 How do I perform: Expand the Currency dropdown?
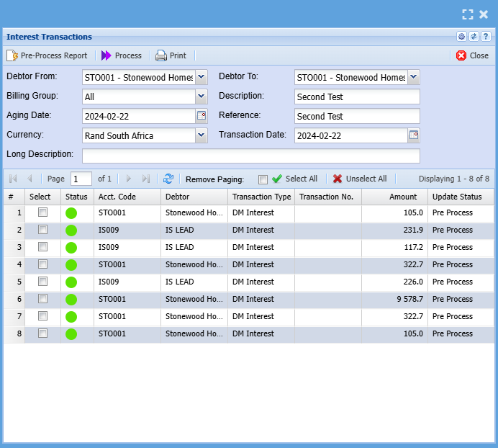[x=201, y=135]
